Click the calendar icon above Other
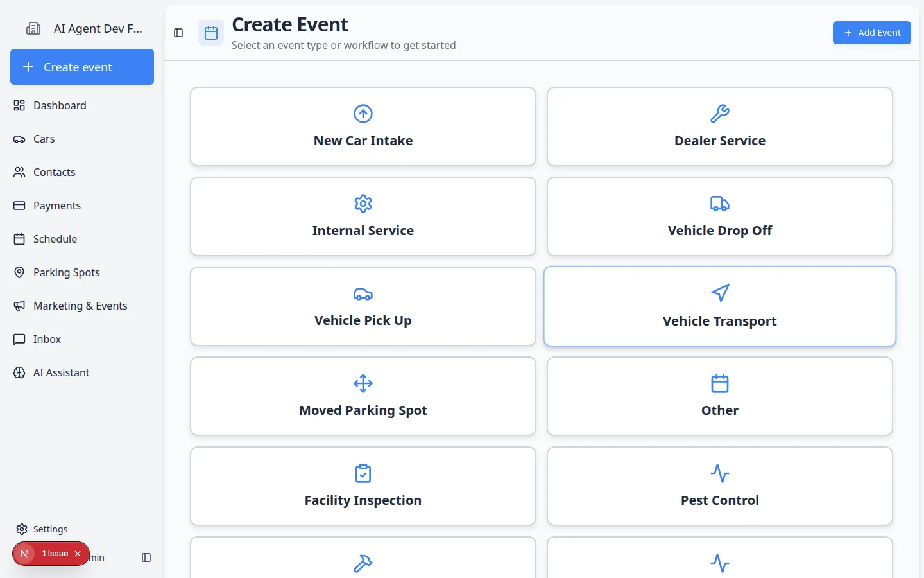Image resolution: width=924 pixels, height=578 pixels. (720, 383)
